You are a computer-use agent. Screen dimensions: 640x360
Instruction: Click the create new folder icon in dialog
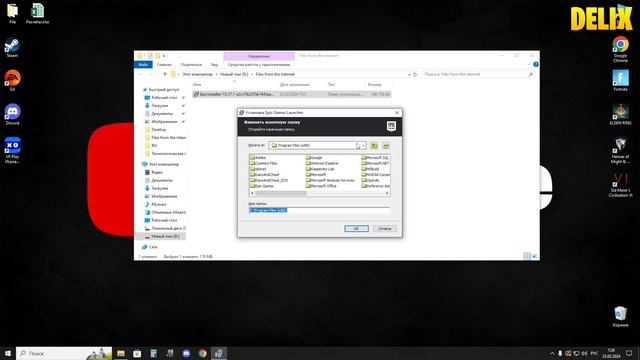386,146
